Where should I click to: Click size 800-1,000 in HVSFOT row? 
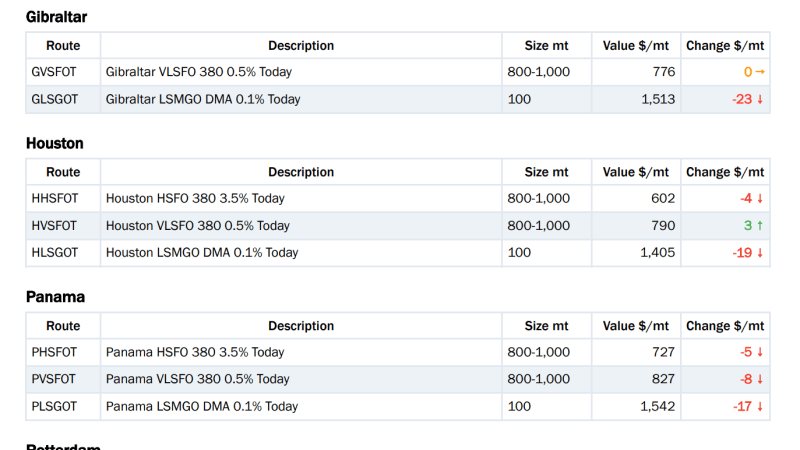[x=538, y=226]
